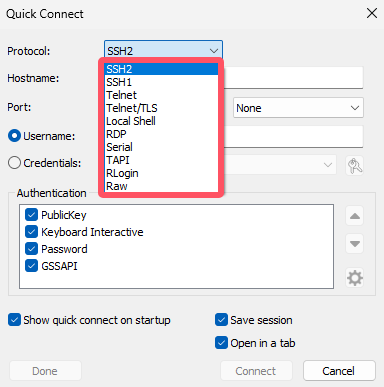Viewport: 384px width, 387px height.
Task: Move authentication method down with arrow
Action: (355, 244)
